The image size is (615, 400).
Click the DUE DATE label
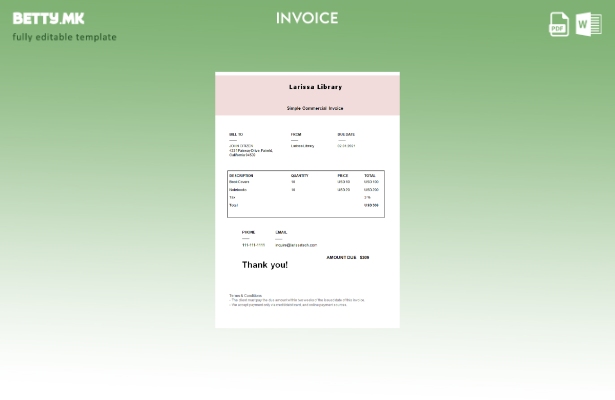click(x=346, y=134)
